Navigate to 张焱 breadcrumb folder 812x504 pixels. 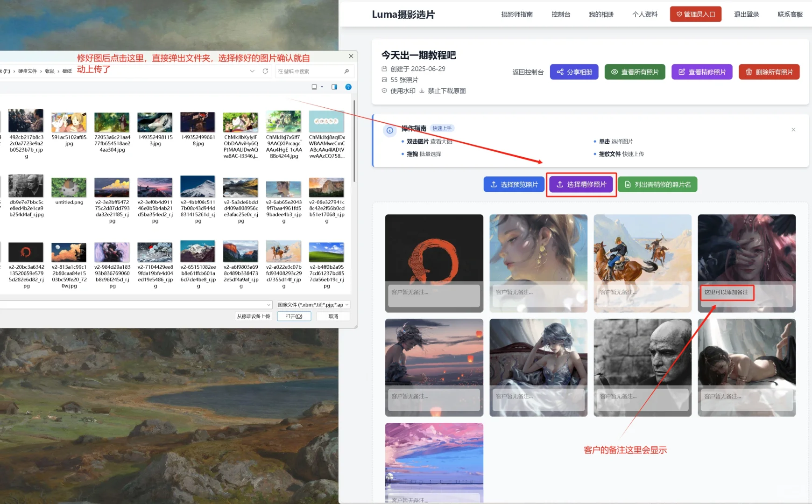pyautogui.click(x=49, y=71)
